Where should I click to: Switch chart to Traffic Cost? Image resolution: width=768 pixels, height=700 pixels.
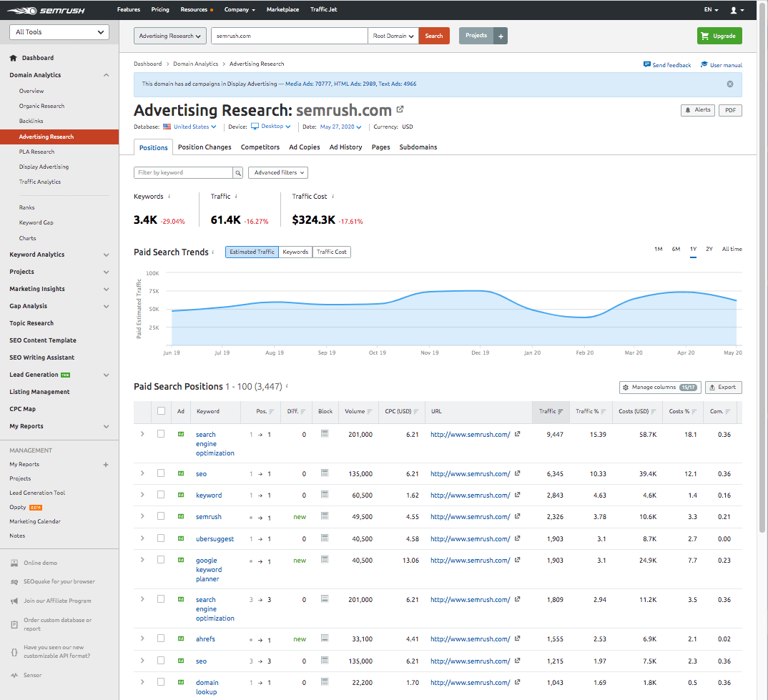coord(332,252)
